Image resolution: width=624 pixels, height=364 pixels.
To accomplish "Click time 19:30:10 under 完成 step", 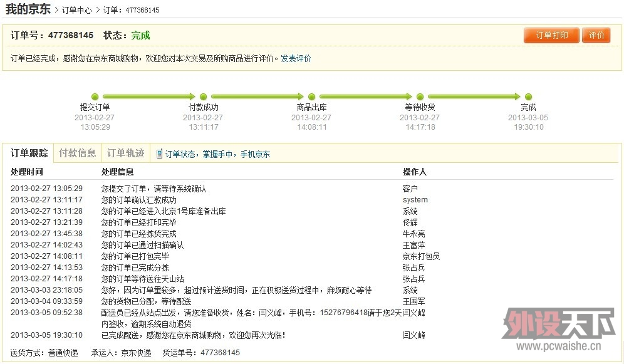I will pos(529,127).
